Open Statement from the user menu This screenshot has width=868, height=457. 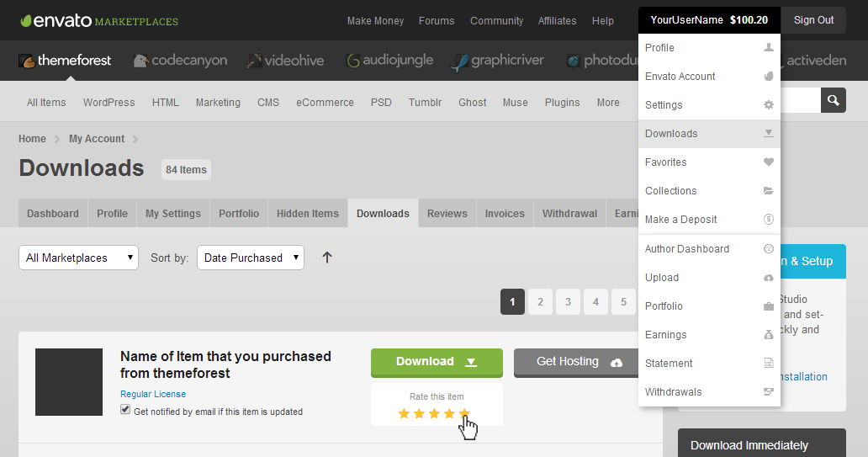(x=709, y=364)
